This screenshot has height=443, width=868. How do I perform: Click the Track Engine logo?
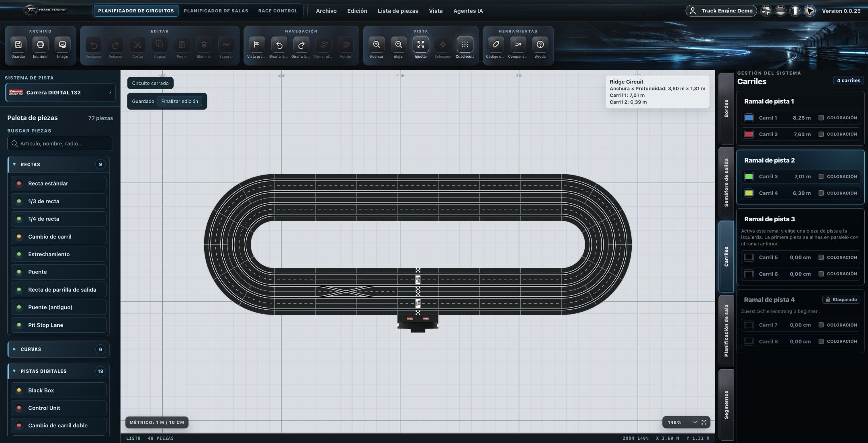(x=45, y=10)
